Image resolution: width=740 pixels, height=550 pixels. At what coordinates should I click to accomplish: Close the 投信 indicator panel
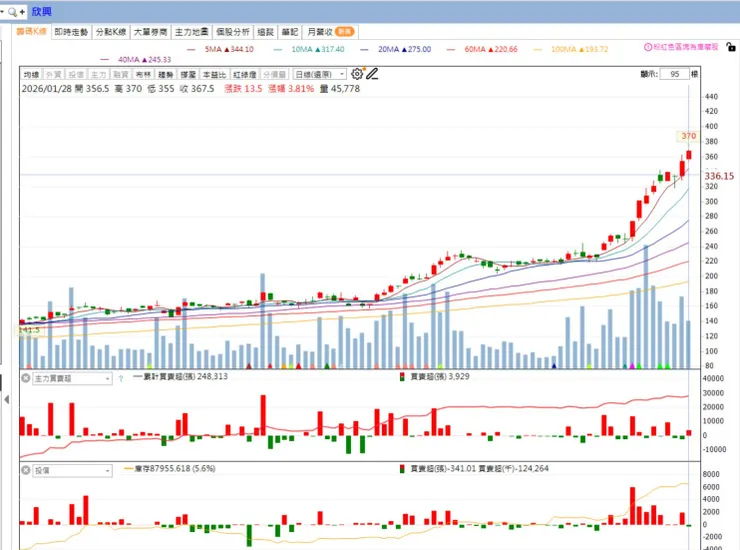click(x=26, y=470)
